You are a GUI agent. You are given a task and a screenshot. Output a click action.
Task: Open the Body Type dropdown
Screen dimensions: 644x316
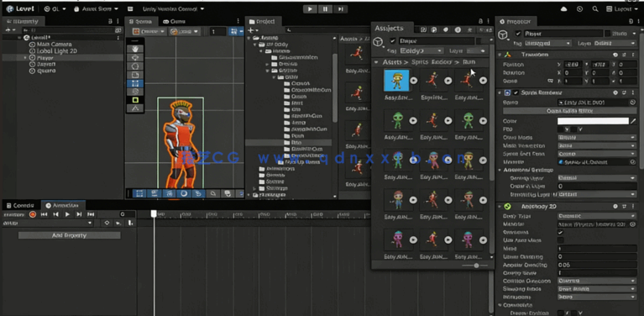(x=597, y=216)
